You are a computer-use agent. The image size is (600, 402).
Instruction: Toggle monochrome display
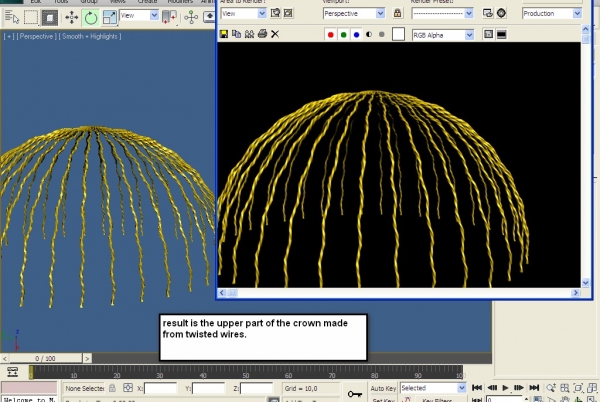(x=382, y=34)
